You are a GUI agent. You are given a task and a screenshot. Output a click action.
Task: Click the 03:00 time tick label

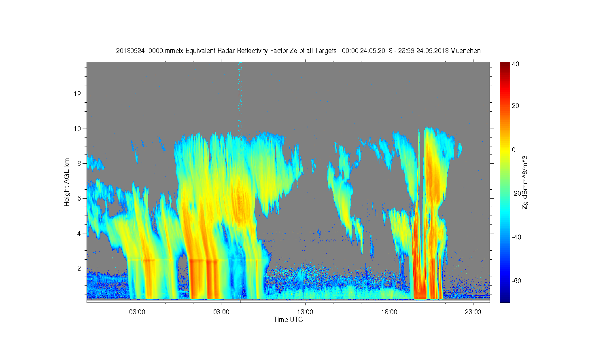coord(137,312)
